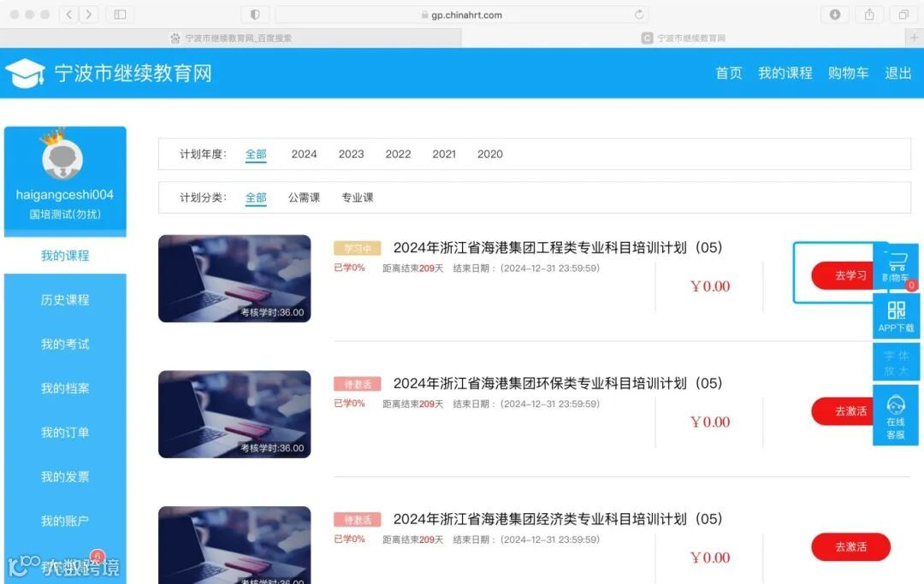The image size is (924, 584).
Task: Toggle the Safari sidebar icon
Action: tap(121, 15)
